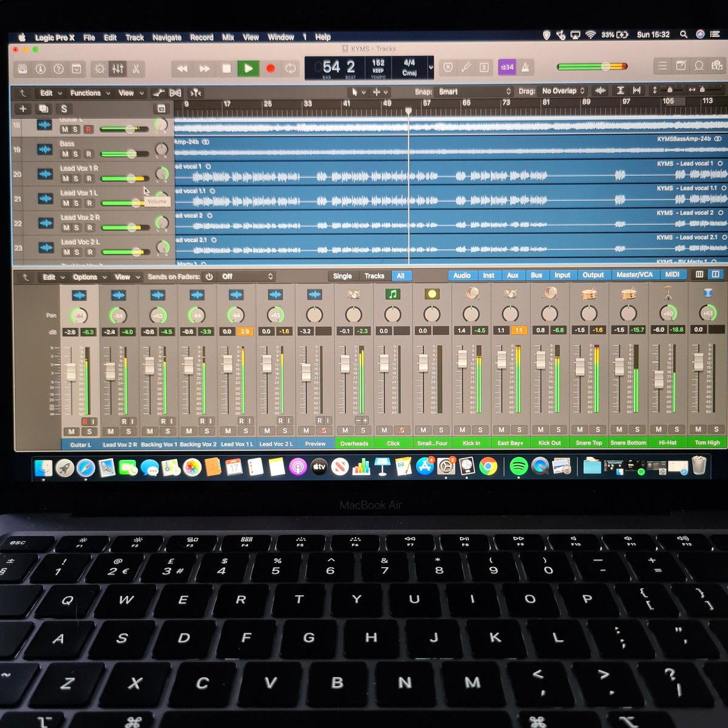This screenshot has width=728, height=728.
Task: Toggle Cycle mode button
Action: (x=291, y=69)
